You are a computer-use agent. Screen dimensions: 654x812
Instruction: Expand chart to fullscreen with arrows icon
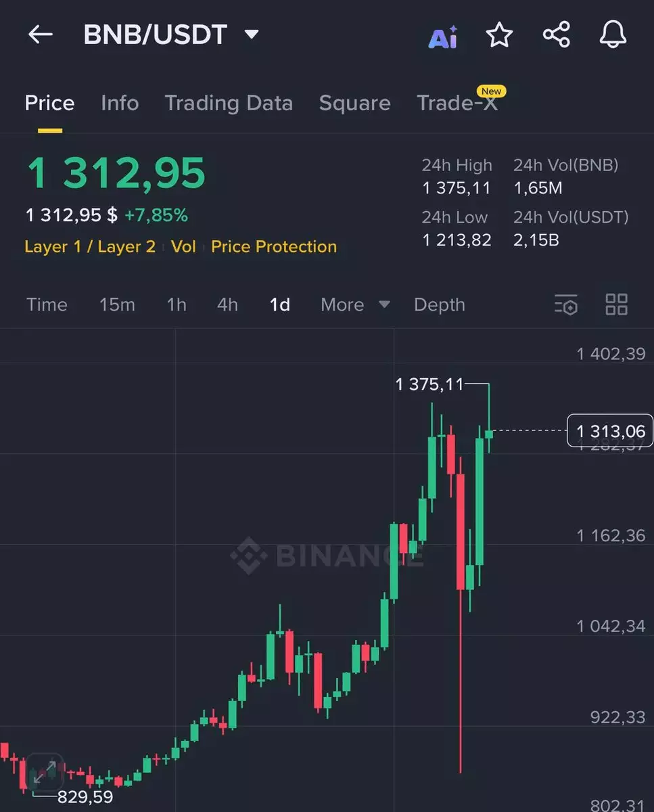click(45, 772)
